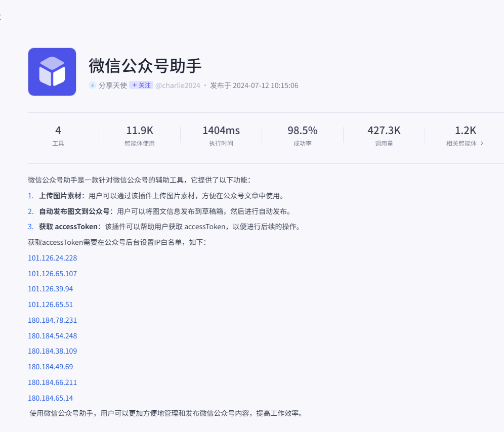Open IP link 180.184.65.14
This screenshot has height=432, width=504.
[x=51, y=398]
